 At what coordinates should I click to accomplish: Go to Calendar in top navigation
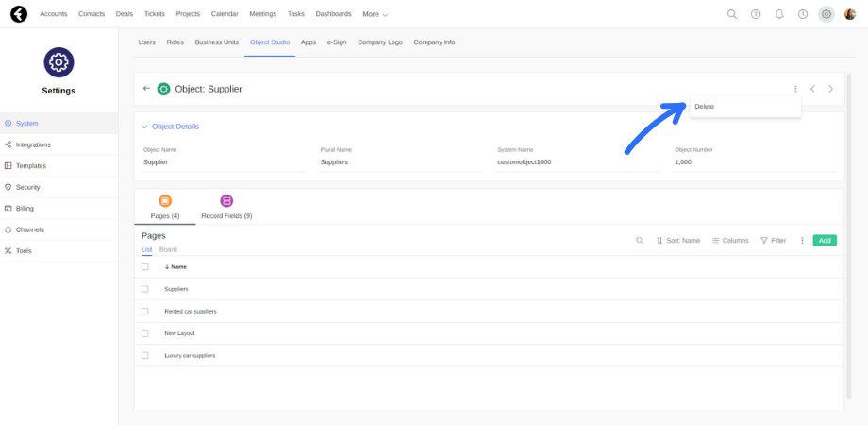(225, 14)
